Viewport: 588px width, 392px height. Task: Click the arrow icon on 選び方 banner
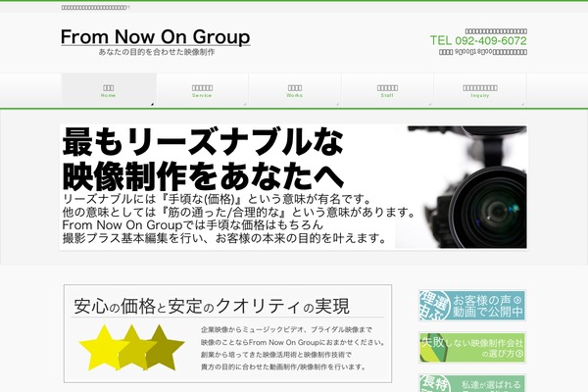pyautogui.click(x=519, y=354)
